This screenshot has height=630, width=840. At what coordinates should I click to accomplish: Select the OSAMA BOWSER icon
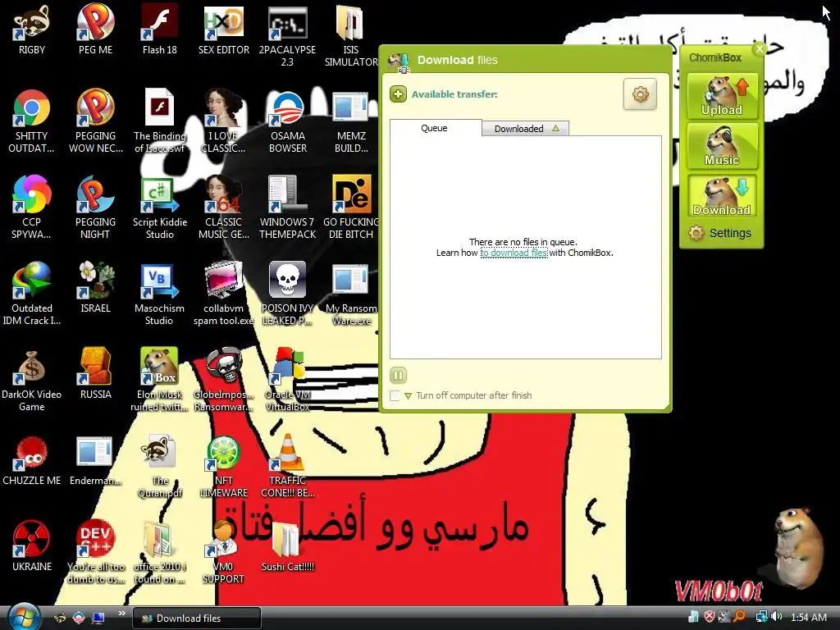tap(288, 122)
